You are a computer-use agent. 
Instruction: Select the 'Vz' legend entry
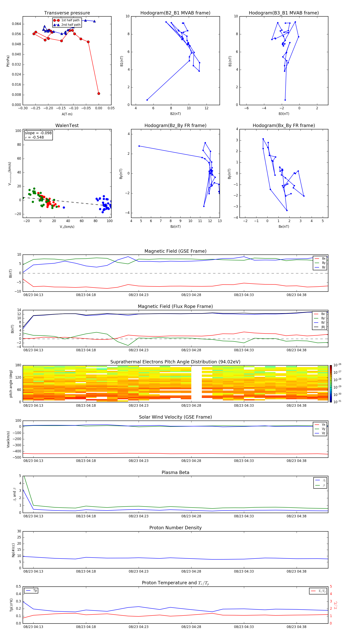320,433
